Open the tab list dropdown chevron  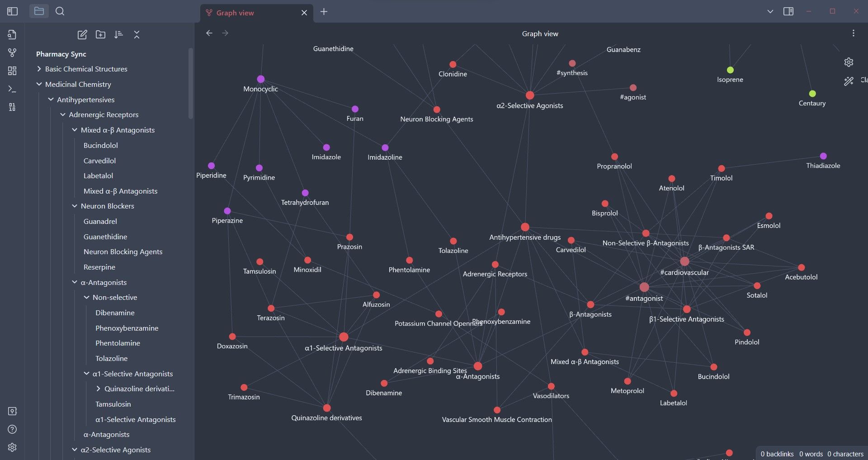pos(770,11)
